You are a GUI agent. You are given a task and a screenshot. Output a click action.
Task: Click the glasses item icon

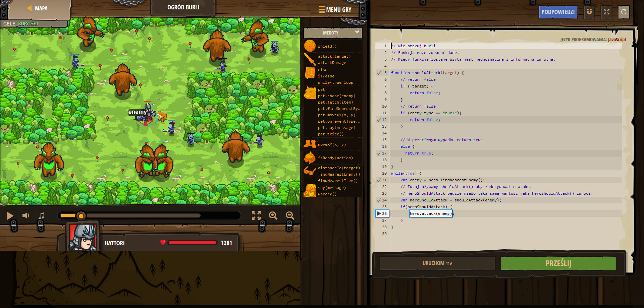point(310,171)
